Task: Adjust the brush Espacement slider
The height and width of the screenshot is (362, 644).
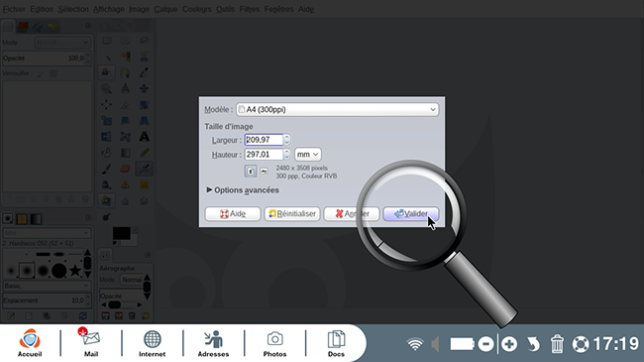Action: (47, 301)
